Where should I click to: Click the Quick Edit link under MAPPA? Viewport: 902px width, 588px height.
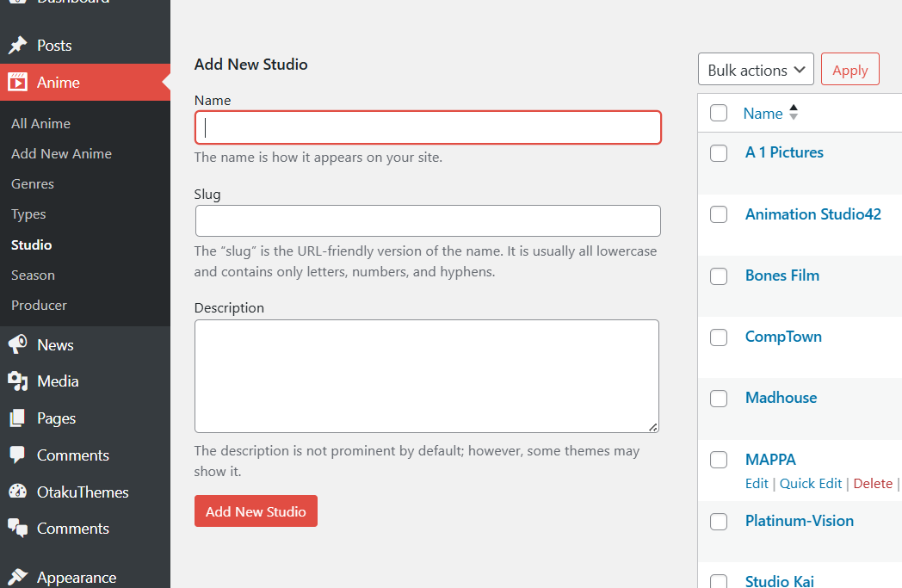(x=811, y=484)
